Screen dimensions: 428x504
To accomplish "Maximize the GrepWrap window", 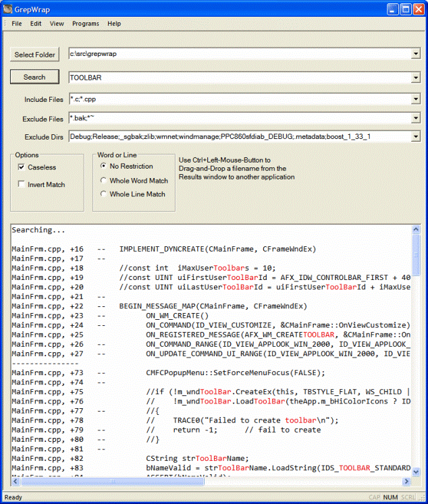I will 406,9.
